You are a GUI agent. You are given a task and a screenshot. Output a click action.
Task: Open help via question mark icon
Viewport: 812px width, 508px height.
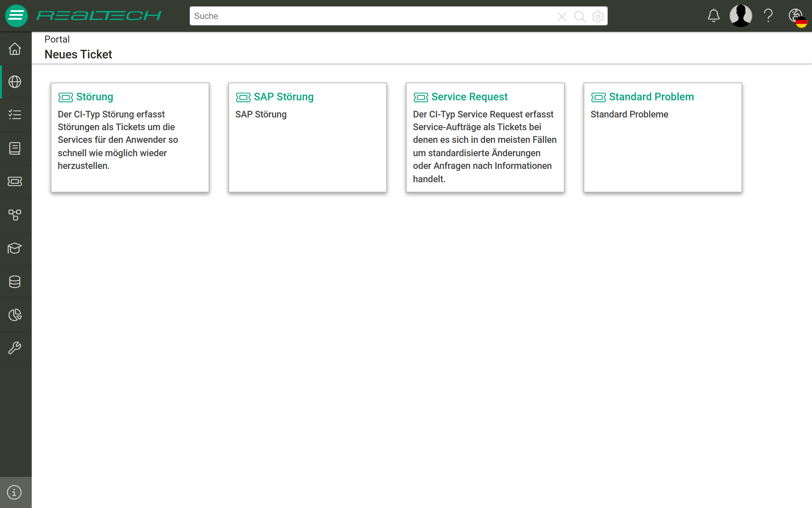point(768,16)
